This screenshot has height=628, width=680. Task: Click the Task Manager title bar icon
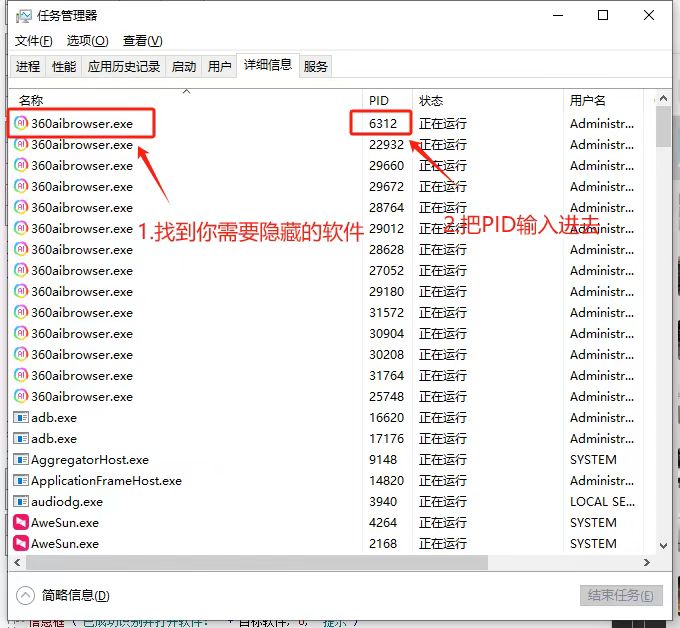(x=24, y=16)
